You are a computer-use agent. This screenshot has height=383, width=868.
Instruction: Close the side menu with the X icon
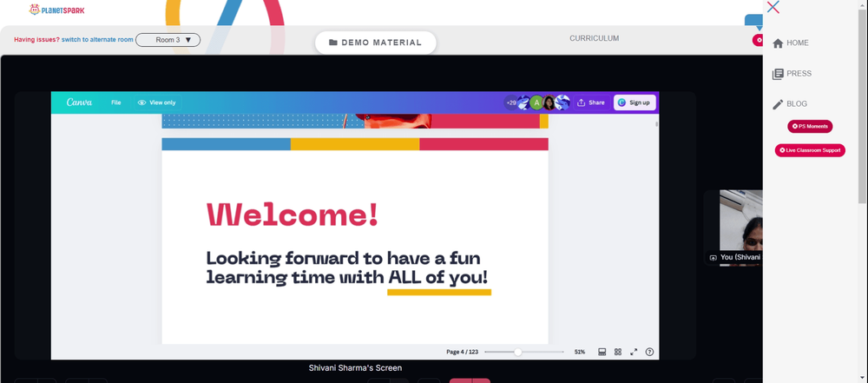[773, 7]
